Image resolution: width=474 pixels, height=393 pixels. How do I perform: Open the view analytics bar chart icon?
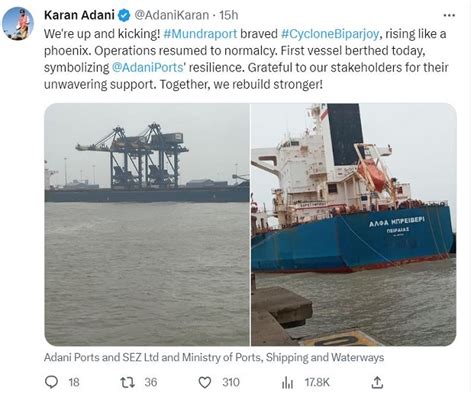(287, 382)
